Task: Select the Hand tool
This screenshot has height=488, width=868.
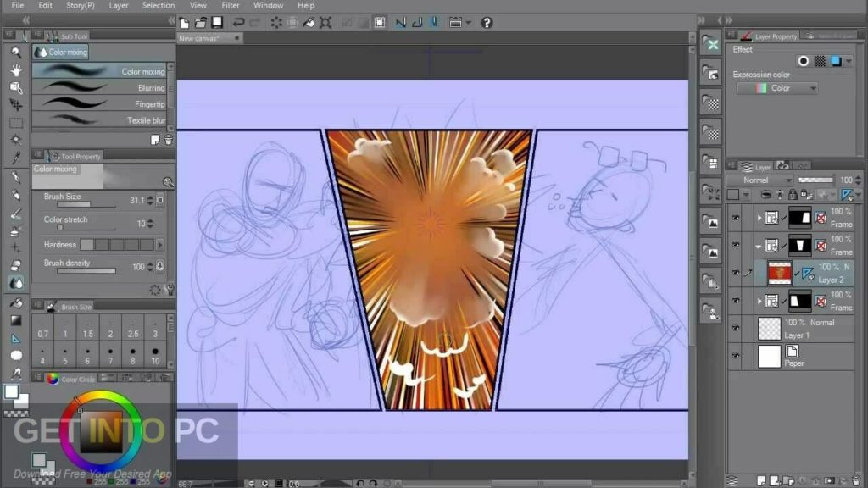Action: pos(17,69)
